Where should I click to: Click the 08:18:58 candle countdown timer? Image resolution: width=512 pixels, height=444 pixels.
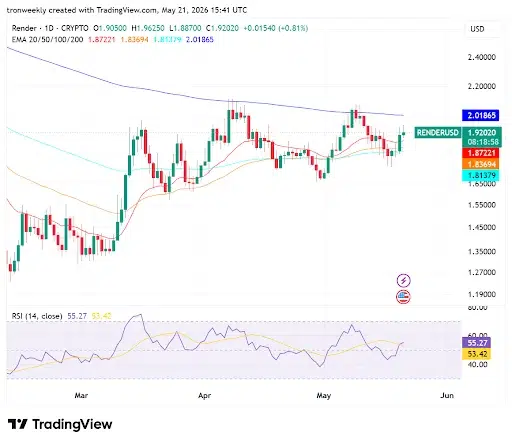[x=482, y=142]
